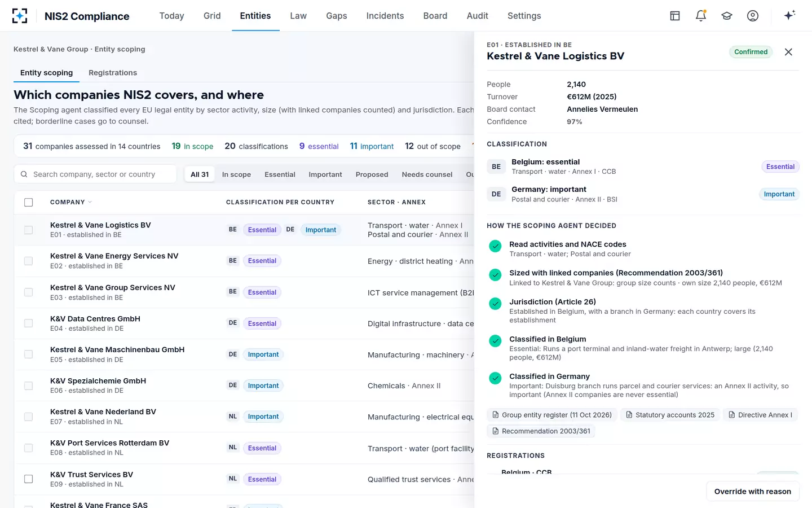Select Kestrel & Vane Logistics BV checkbox
The image size is (812, 508).
[x=29, y=230]
